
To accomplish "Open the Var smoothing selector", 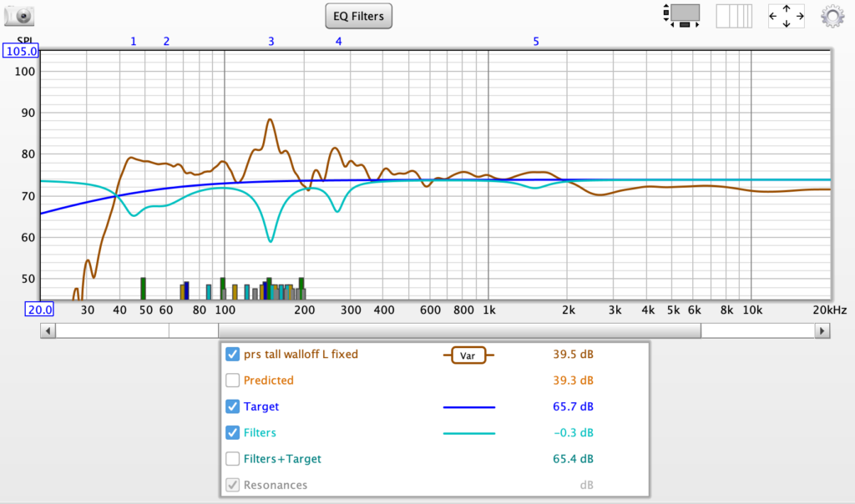I will [x=468, y=355].
